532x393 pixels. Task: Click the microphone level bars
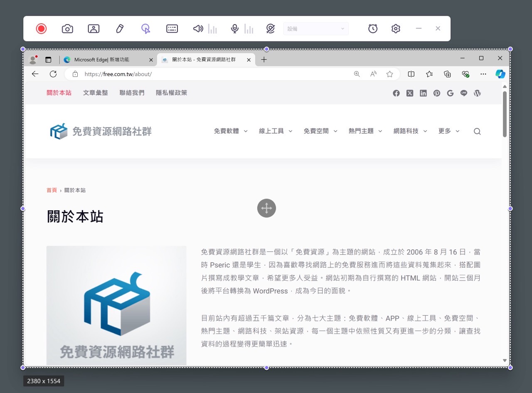(249, 29)
